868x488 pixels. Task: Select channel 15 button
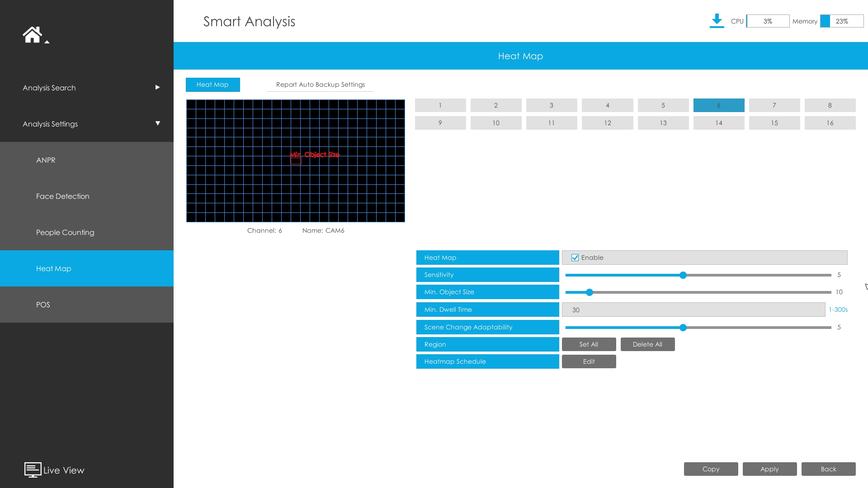click(774, 123)
